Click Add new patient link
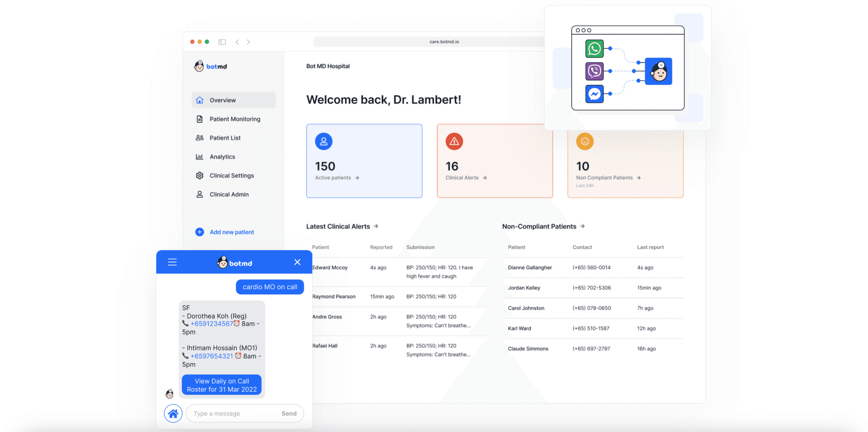 [231, 232]
